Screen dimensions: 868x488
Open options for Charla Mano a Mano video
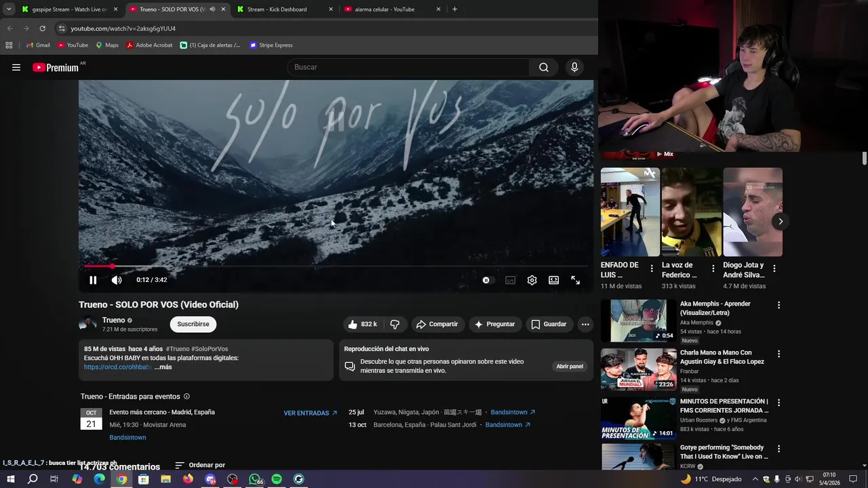coord(778,354)
